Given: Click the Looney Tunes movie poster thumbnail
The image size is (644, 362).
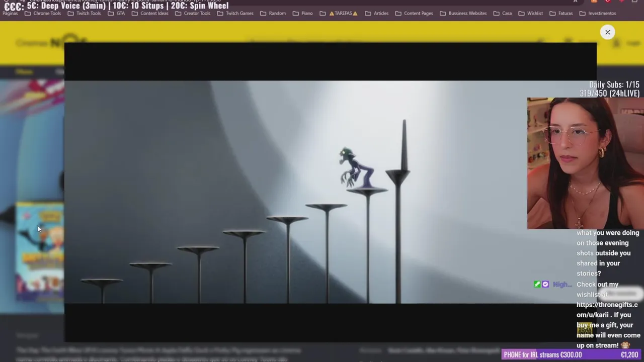Looking at the screenshot, I should 40,251.
